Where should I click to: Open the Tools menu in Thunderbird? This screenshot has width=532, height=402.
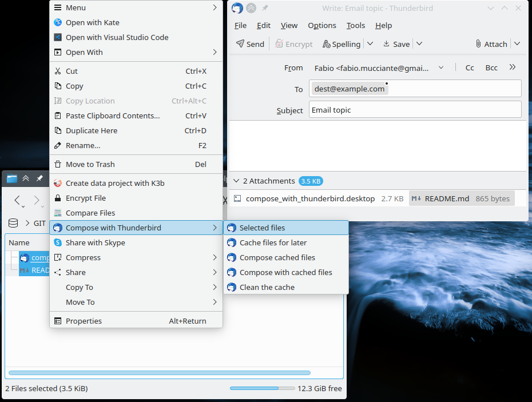pyautogui.click(x=356, y=25)
